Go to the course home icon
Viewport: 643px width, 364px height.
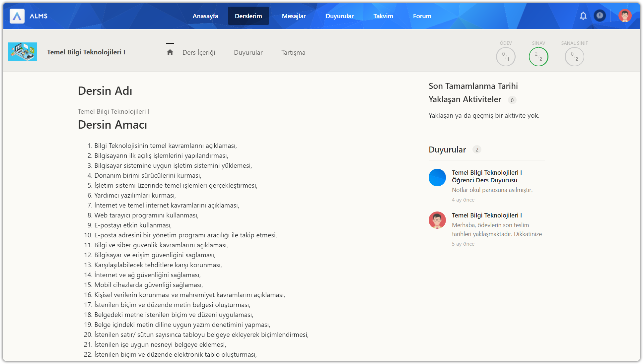pyautogui.click(x=170, y=52)
